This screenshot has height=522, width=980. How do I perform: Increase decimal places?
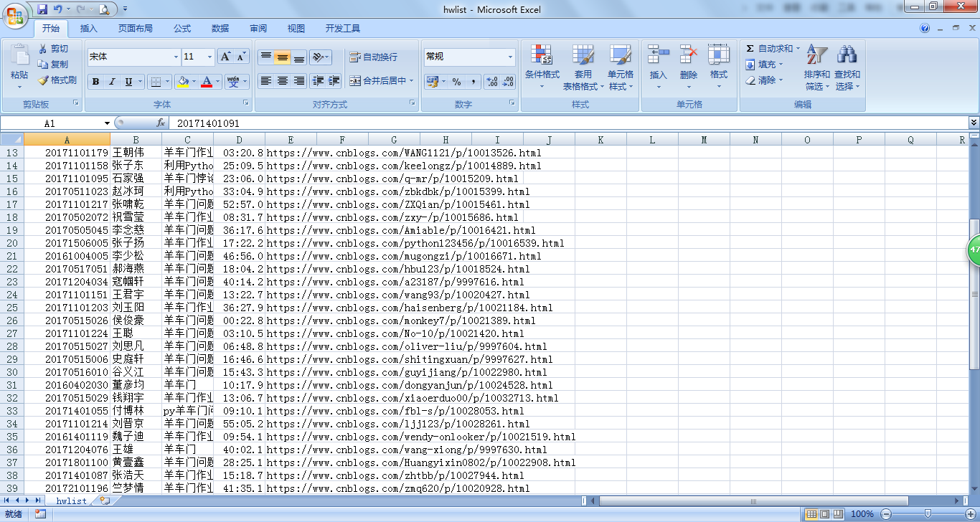pos(492,82)
